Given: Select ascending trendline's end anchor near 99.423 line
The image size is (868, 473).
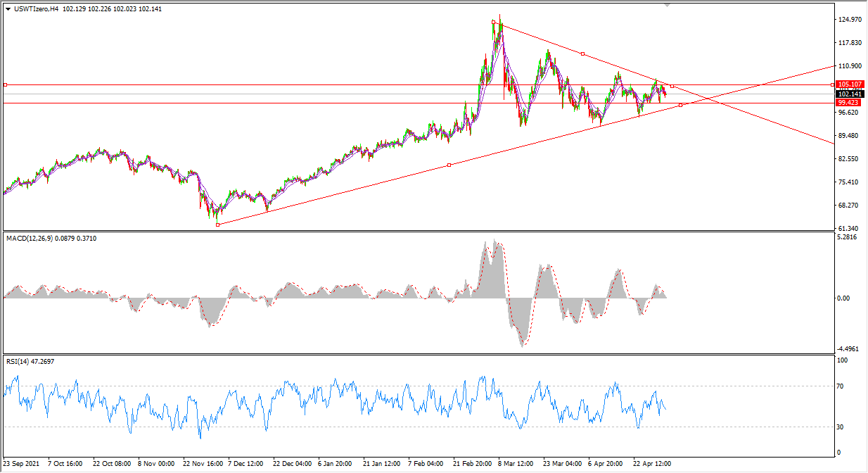Looking at the screenshot, I should [680, 105].
